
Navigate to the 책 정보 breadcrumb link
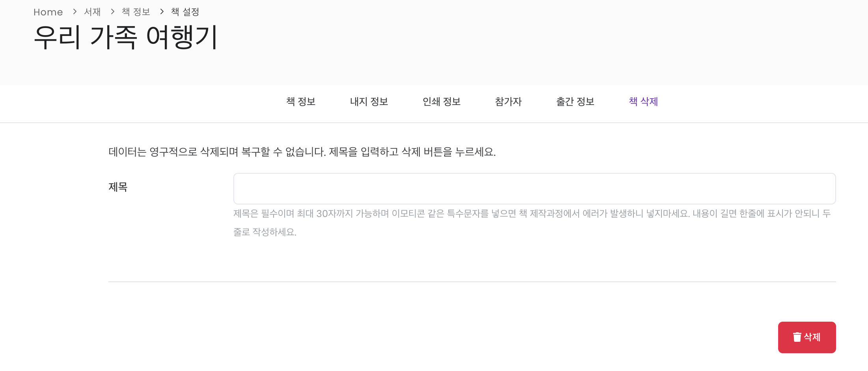click(x=136, y=12)
